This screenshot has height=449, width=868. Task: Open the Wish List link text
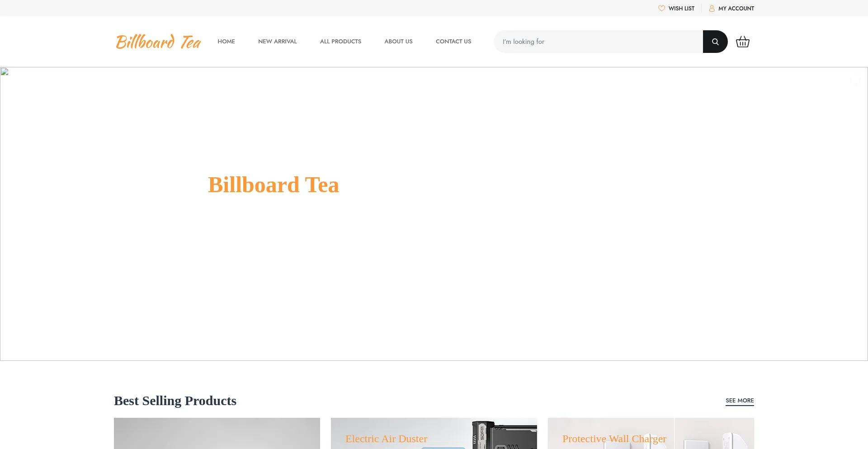(681, 9)
